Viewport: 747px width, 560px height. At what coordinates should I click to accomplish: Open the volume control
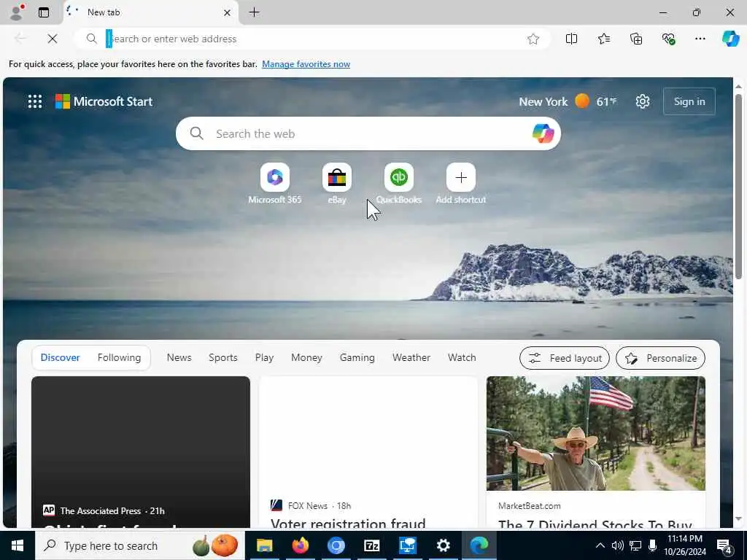click(x=618, y=545)
